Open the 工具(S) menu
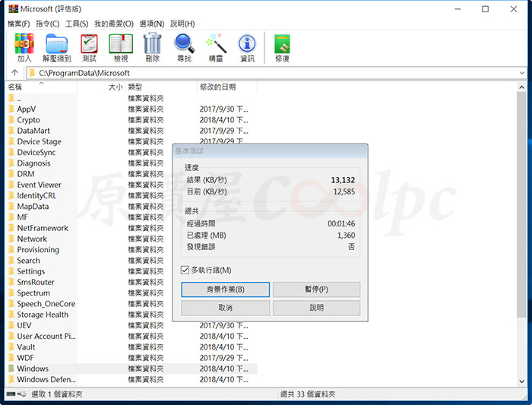 pyautogui.click(x=77, y=24)
